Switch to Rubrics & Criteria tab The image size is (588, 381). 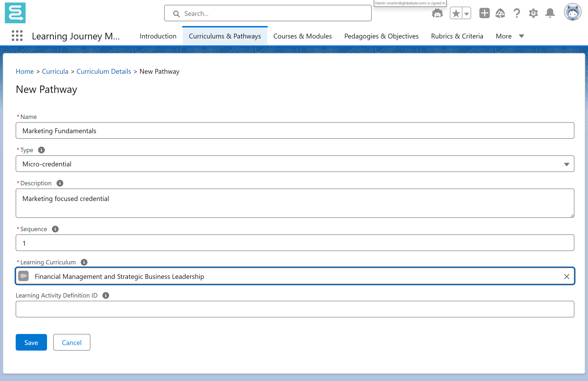tap(457, 36)
